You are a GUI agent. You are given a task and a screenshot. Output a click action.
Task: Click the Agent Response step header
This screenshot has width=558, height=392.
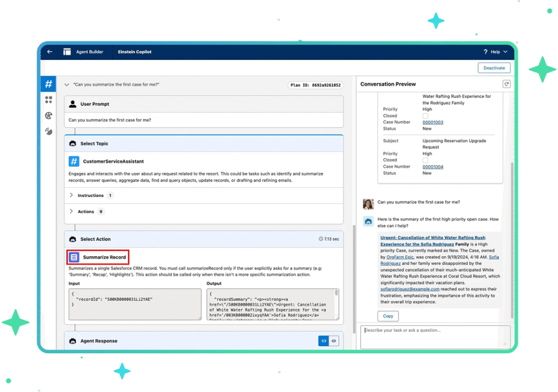pyautogui.click(x=204, y=341)
